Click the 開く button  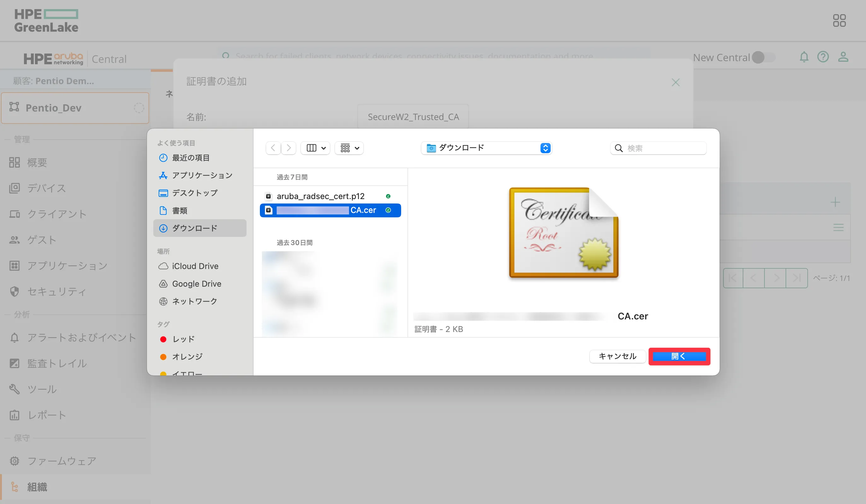click(679, 356)
